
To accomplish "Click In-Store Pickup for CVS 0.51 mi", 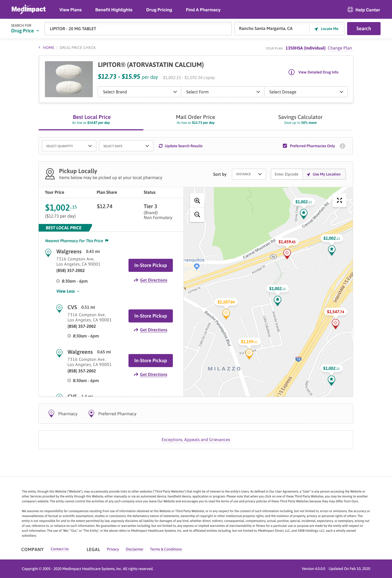I will pos(151,316).
